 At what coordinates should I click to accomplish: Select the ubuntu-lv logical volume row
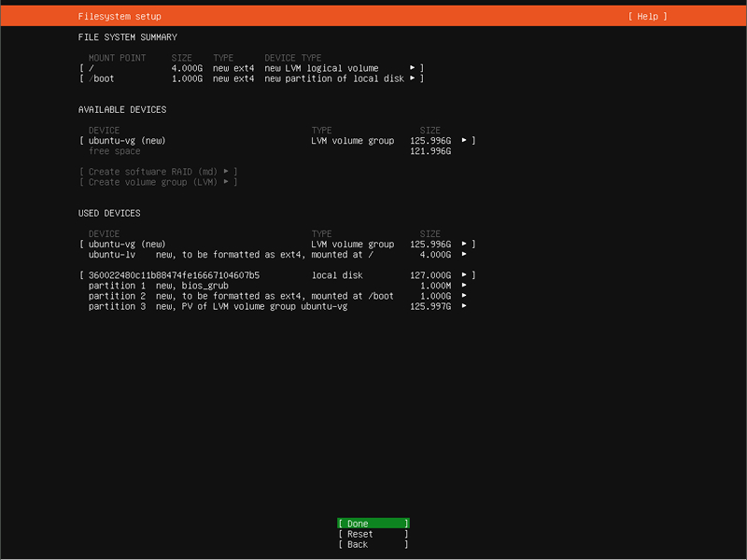pos(271,255)
